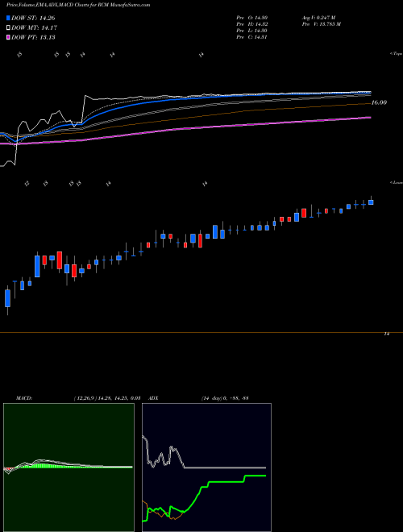
Task: Select the 'DOW ST: 14.26' legend text
Action: coord(33,18)
